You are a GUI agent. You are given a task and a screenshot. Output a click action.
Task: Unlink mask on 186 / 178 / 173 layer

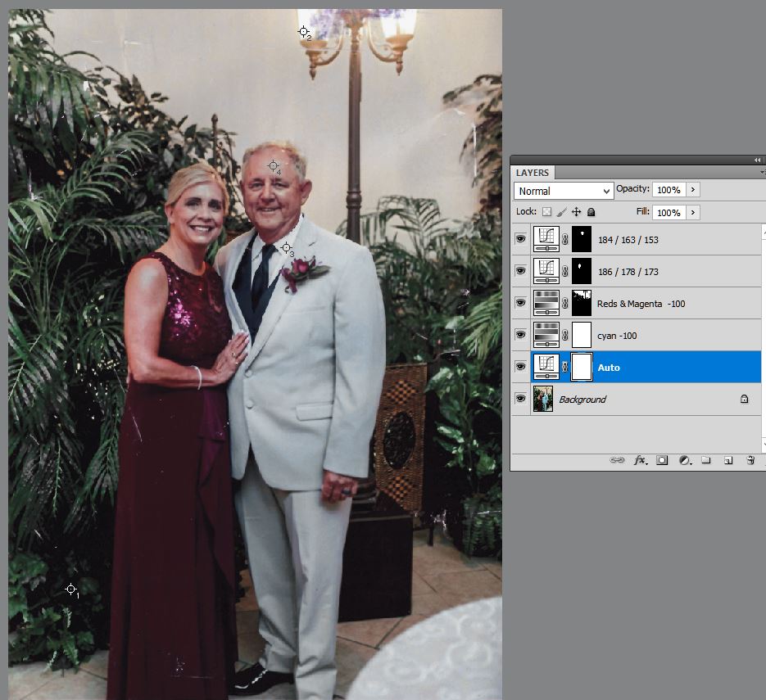click(x=565, y=271)
